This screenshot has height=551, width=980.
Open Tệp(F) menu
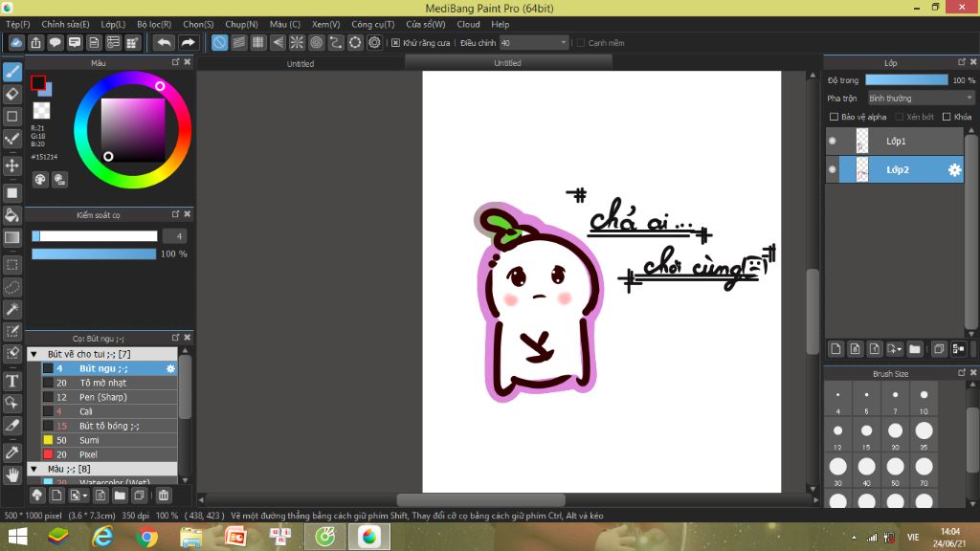coord(18,24)
